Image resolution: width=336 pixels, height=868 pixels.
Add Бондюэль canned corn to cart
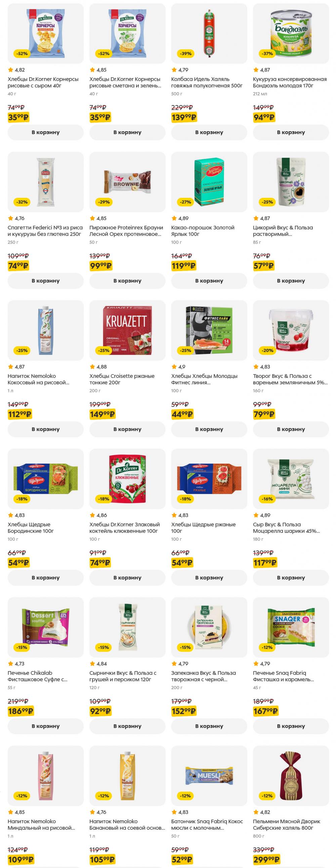[291, 133]
